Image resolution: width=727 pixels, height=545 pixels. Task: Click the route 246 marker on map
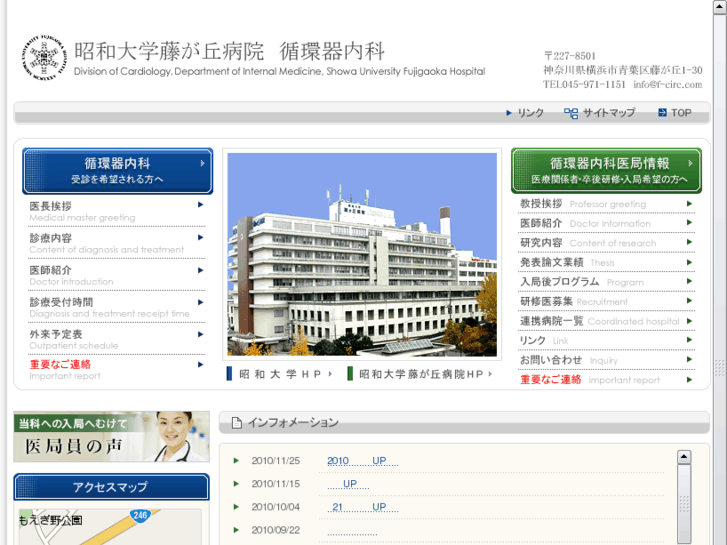(x=140, y=515)
